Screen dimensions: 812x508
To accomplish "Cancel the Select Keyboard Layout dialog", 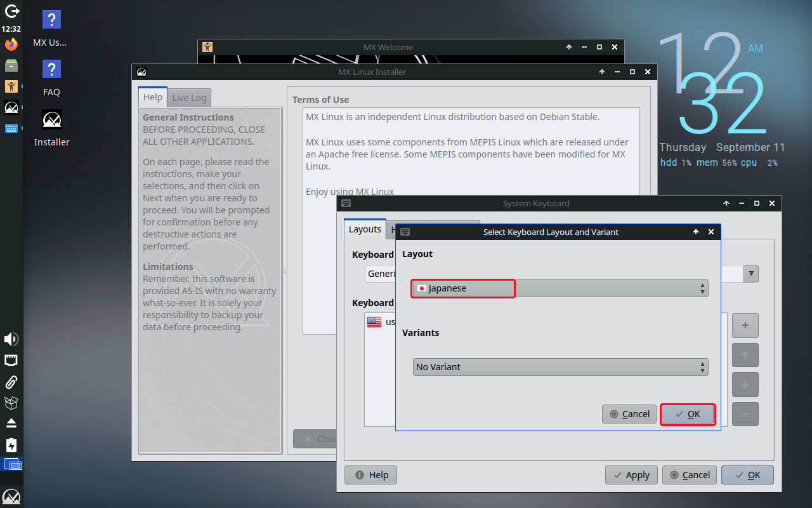I will pos(629,414).
